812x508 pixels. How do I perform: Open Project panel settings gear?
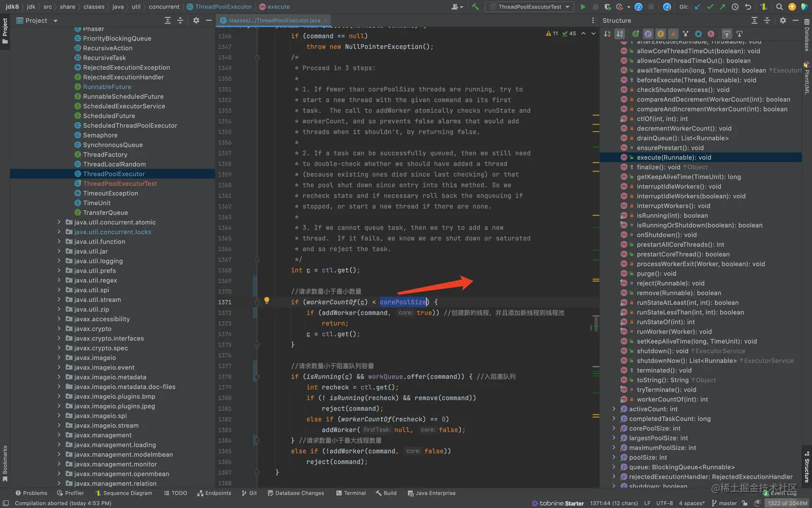(196, 20)
